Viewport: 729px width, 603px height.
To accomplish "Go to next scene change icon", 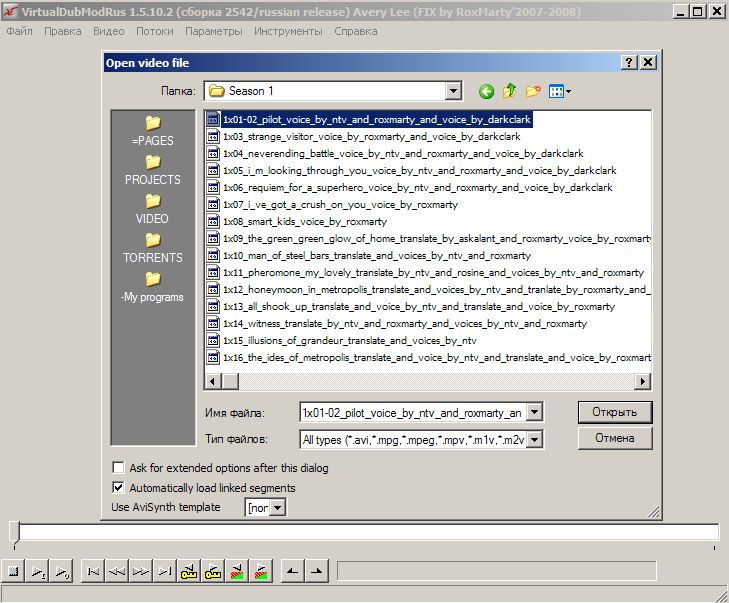I will 262,571.
